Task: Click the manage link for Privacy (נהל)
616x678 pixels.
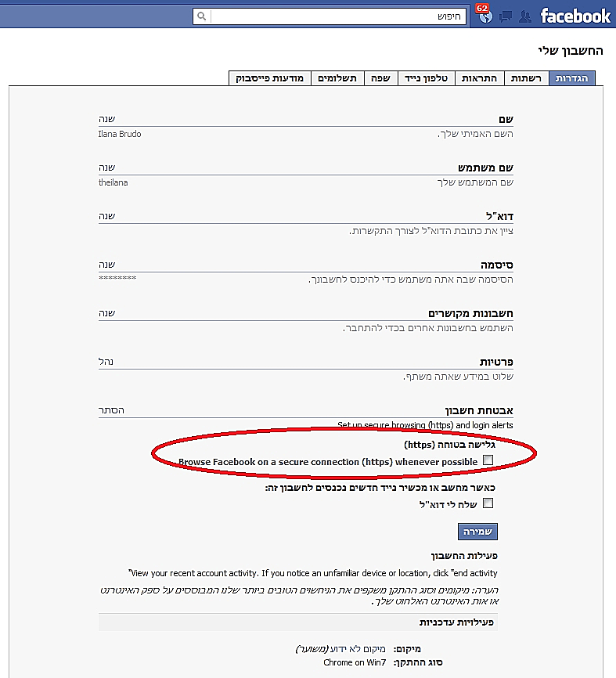Action: 107,361
